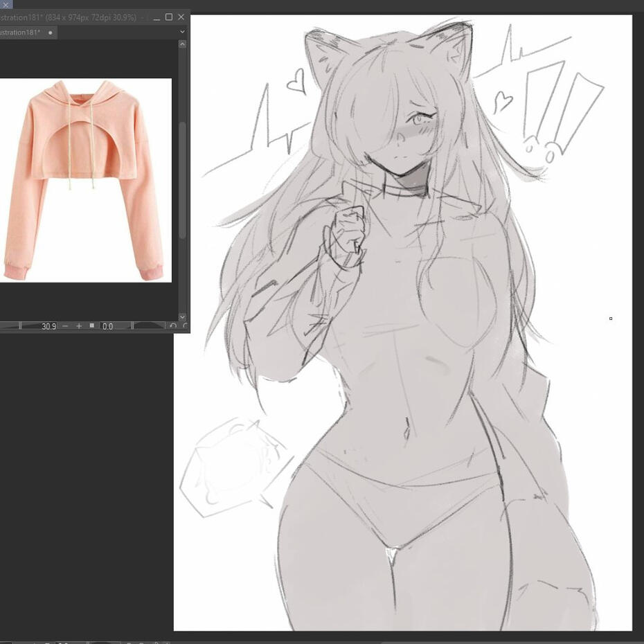Rotate the view left with the curved arrow

coord(173,326)
